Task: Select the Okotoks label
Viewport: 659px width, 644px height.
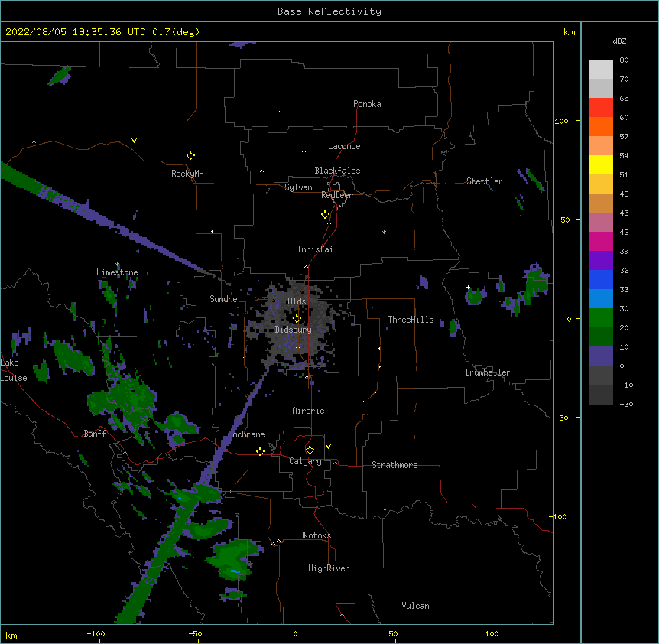Action: click(315, 535)
